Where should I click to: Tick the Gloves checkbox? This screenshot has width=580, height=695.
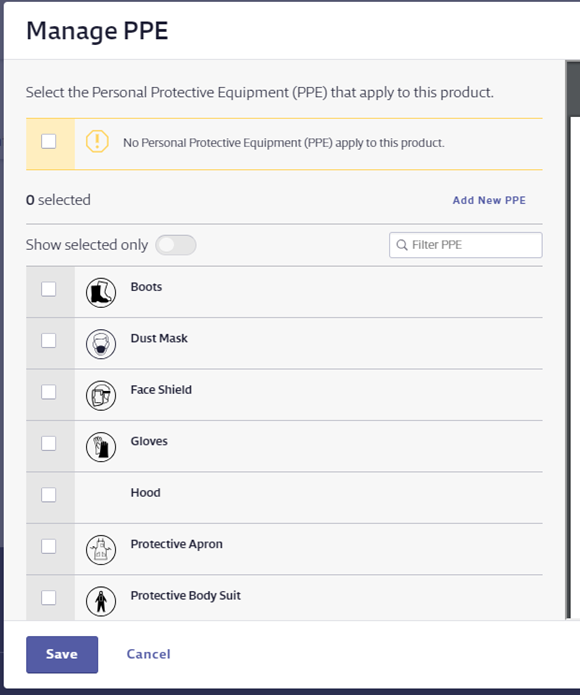[49, 443]
